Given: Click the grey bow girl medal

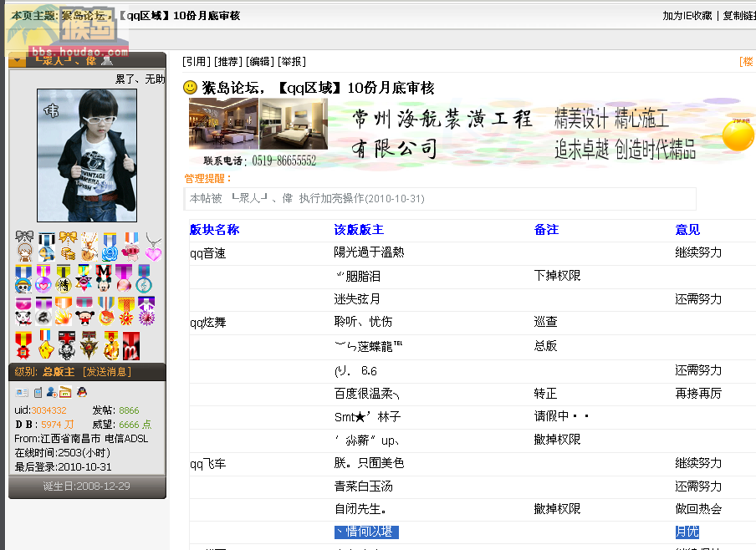Looking at the screenshot, I should [24, 246].
